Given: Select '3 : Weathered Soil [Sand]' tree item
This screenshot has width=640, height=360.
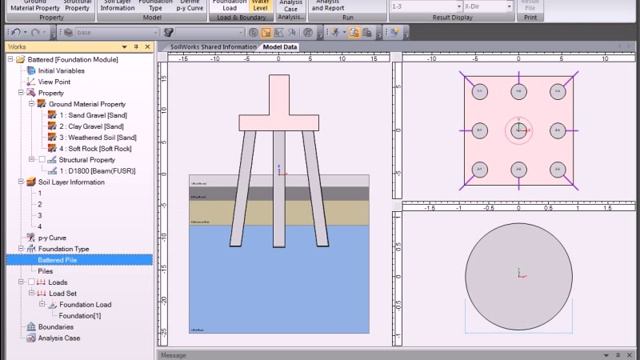Looking at the screenshot, I should (x=98, y=137).
